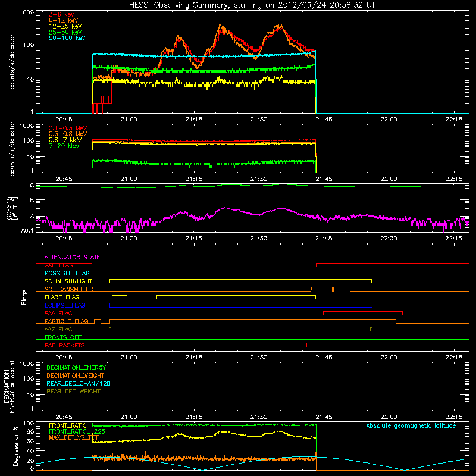The width and height of the screenshot is (476, 476).
Task: Click the 1000 tick label on keV count axis
Action: coord(27,12)
